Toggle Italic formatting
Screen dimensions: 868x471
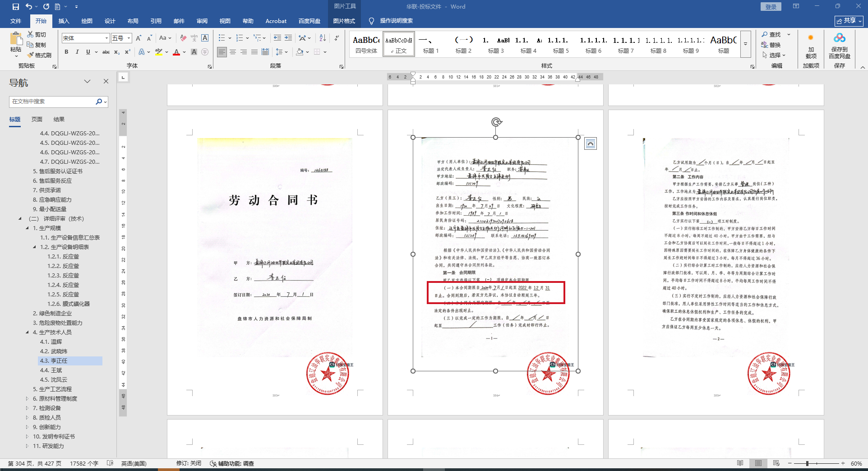[77, 52]
